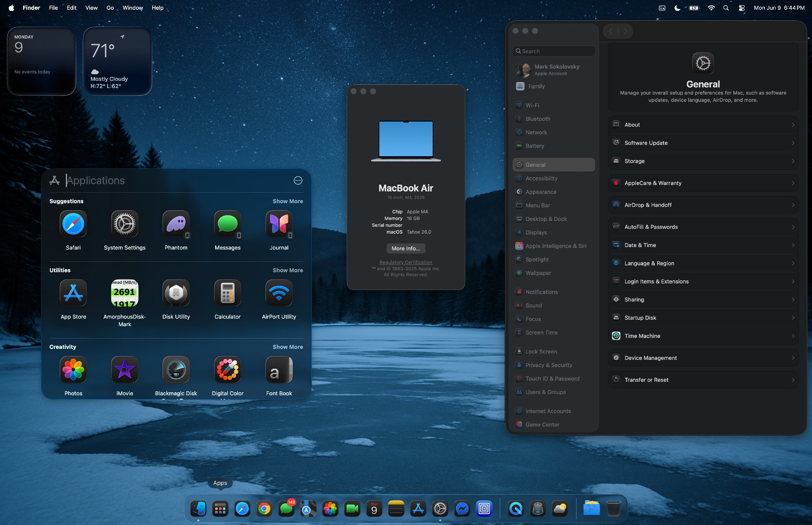
Task: Open the File menu
Action: pyautogui.click(x=53, y=8)
